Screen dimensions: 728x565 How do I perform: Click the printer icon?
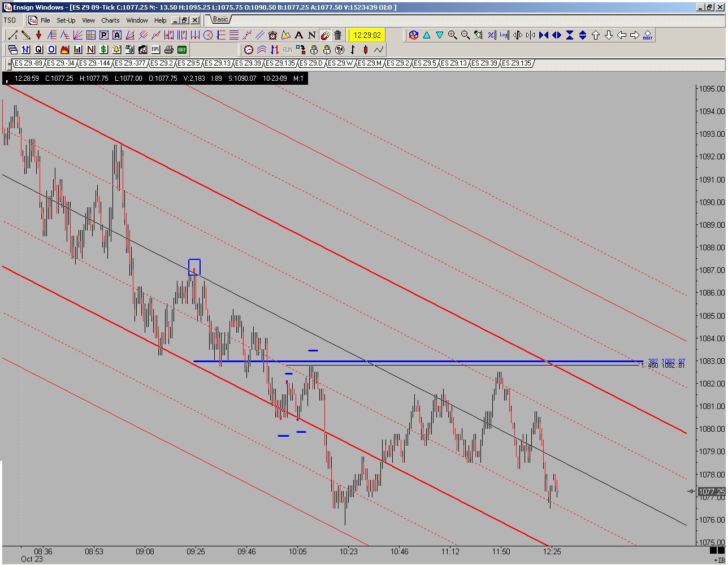[169, 49]
